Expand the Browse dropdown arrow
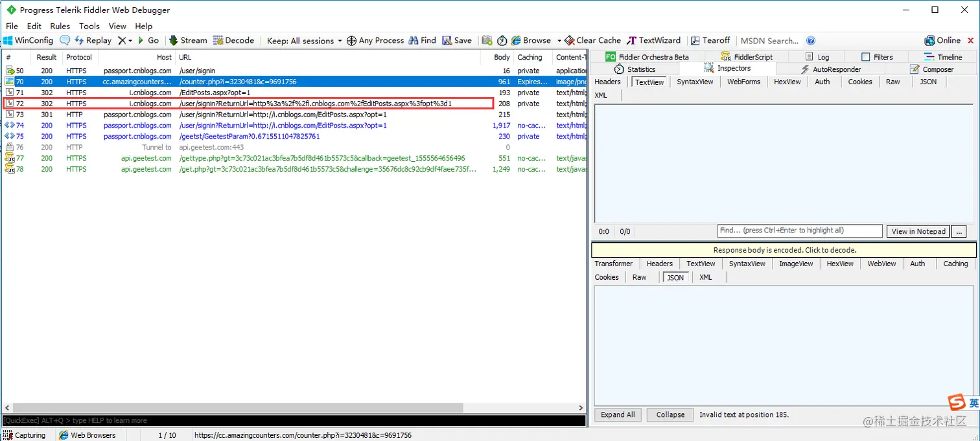The height and width of the screenshot is (441, 980). pos(559,40)
